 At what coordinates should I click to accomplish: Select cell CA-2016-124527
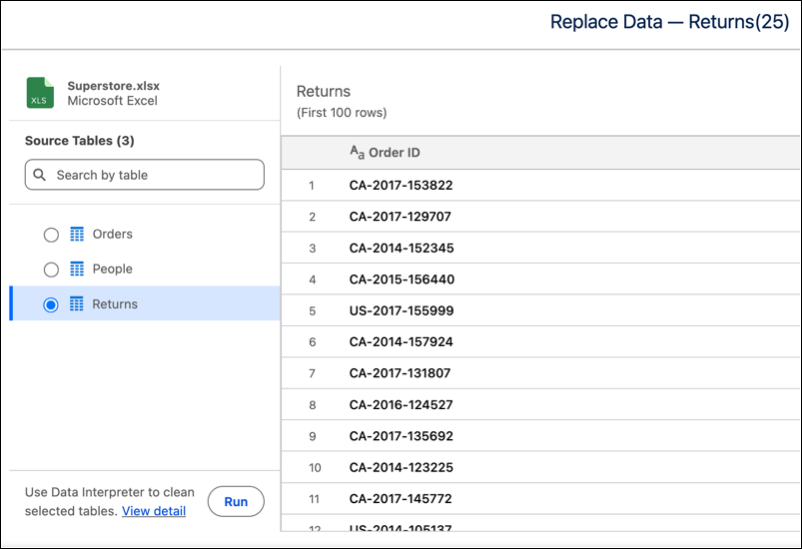[401, 405]
